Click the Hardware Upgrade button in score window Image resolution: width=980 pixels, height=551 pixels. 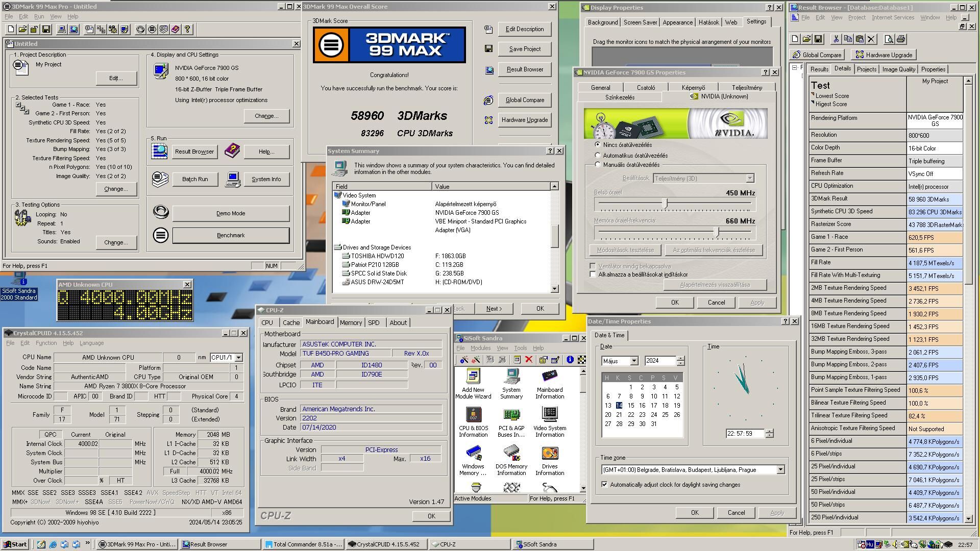coord(524,120)
